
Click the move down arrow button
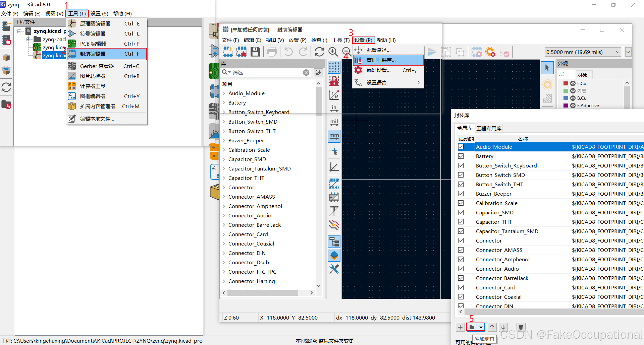click(x=503, y=327)
